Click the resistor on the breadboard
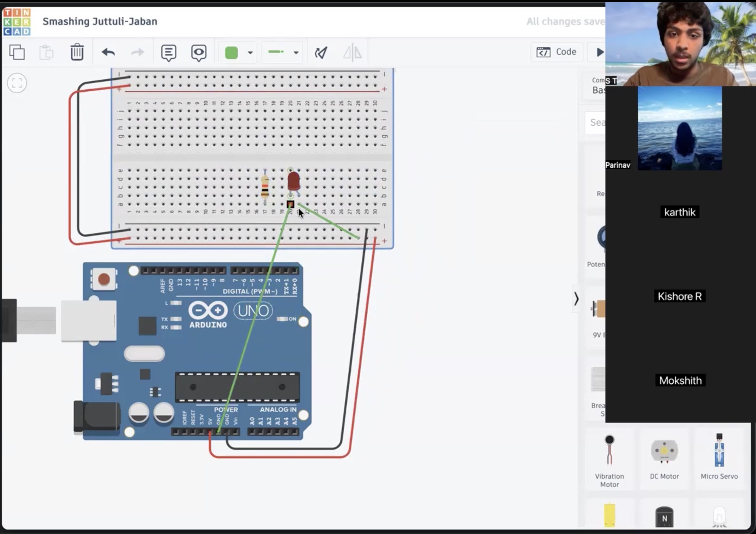756x534 pixels. pos(265,187)
